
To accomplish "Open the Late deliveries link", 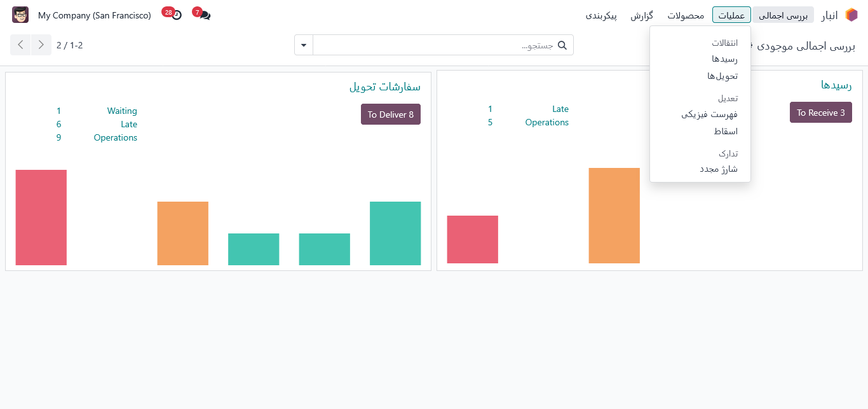I will (x=129, y=125).
